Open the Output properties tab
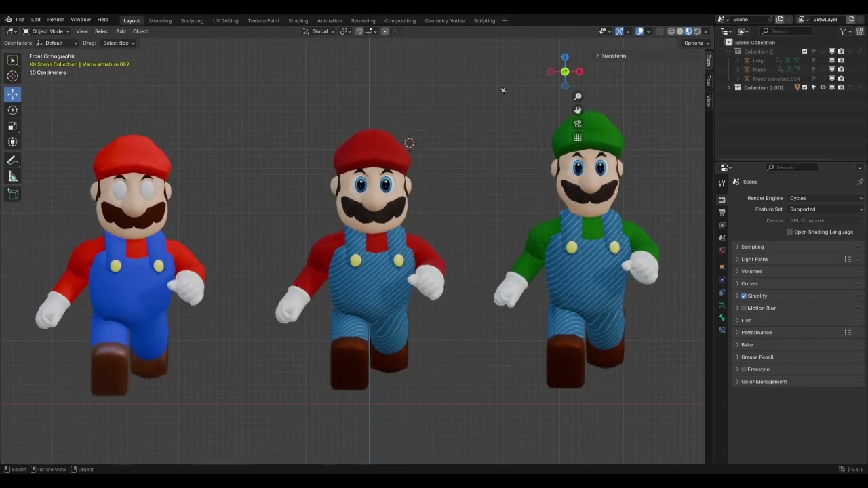 (722, 212)
